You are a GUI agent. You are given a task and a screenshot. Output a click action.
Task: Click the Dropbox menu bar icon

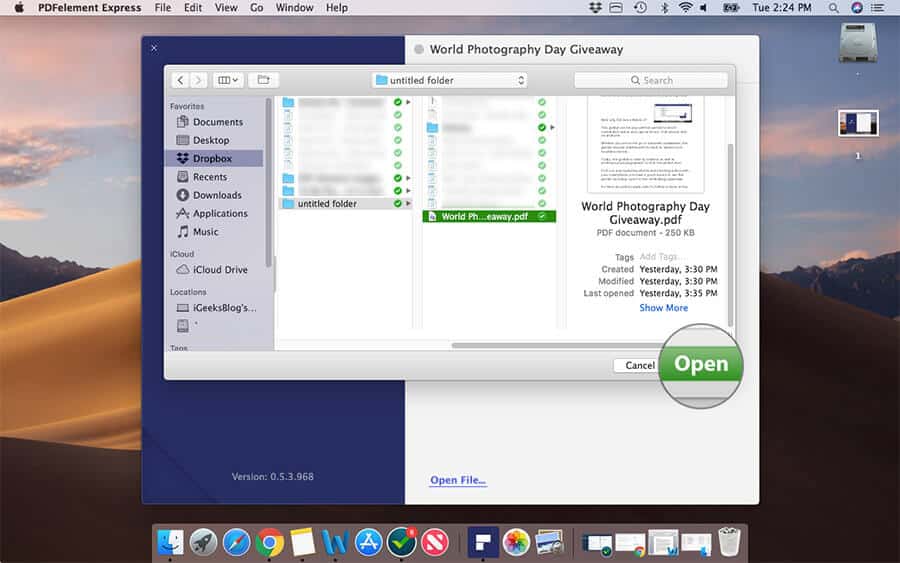coord(595,7)
